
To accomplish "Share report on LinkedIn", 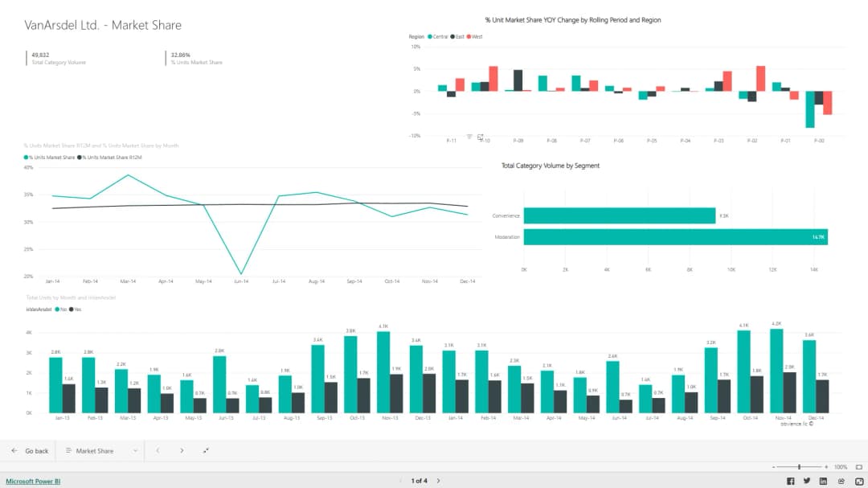I will pyautogui.click(x=823, y=481).
